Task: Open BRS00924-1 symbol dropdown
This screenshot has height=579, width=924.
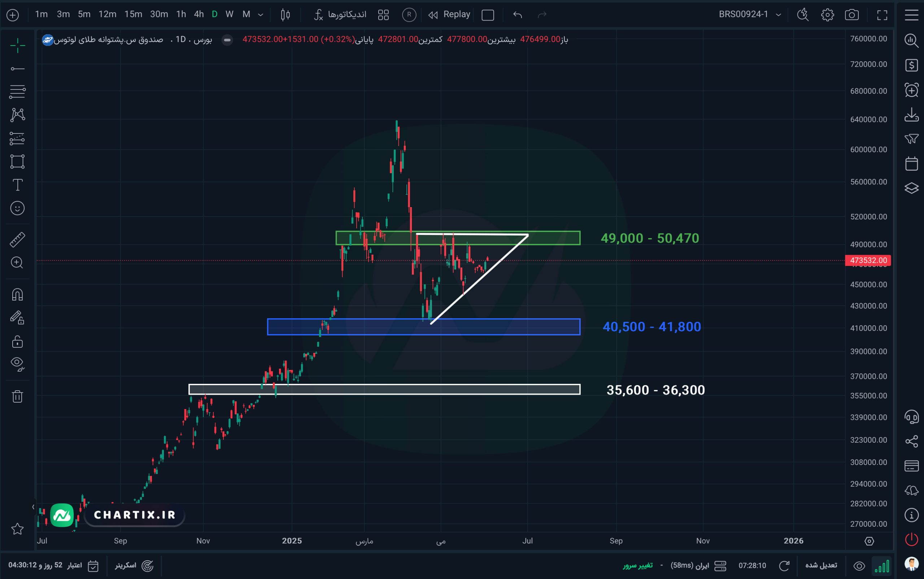Action: click(749, 14)
